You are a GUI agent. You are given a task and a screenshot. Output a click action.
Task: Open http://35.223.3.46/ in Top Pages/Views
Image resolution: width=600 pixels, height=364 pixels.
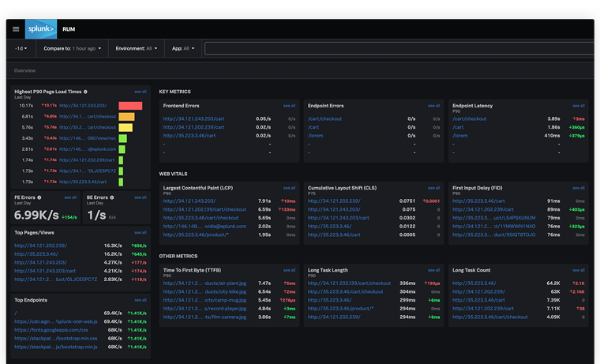click(x=36, y=254)
